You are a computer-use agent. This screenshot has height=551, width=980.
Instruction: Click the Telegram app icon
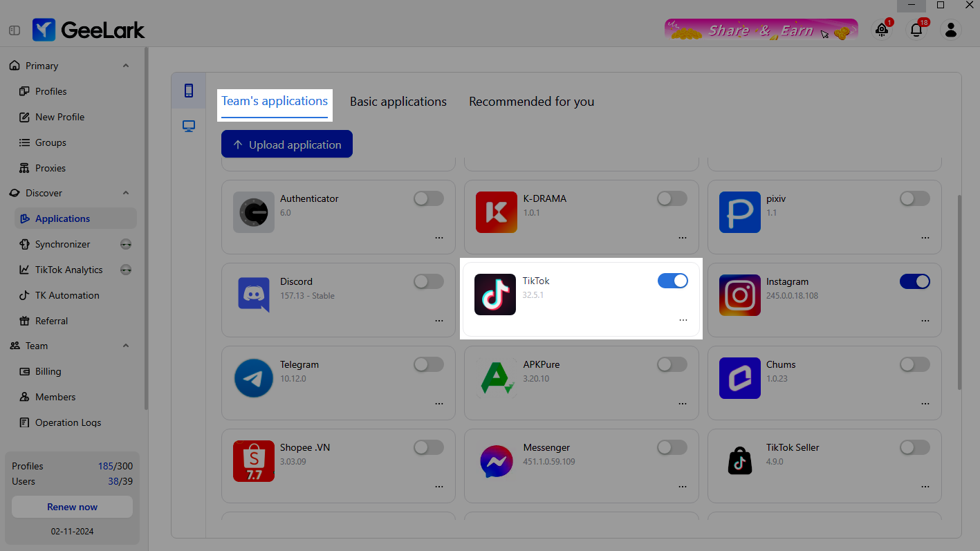tap(254, 378)
